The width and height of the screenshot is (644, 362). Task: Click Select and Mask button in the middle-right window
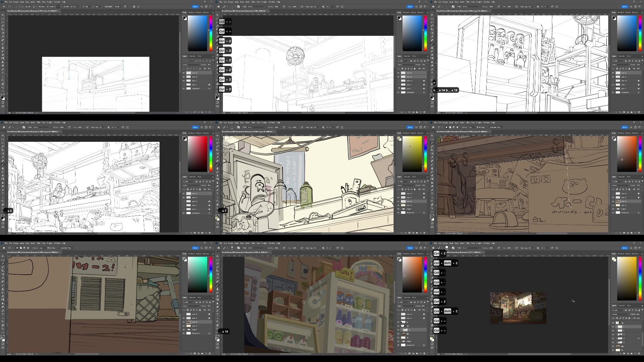pyautogui.click(x=495, y=127)
